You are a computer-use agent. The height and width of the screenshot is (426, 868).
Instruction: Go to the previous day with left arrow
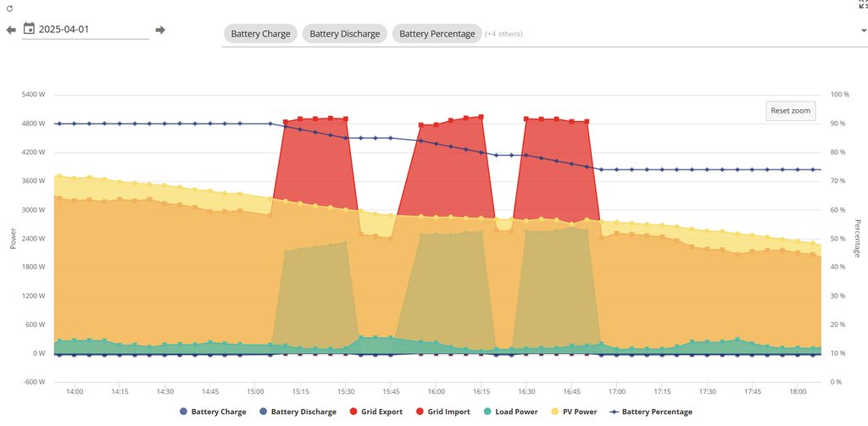point(11,30)
